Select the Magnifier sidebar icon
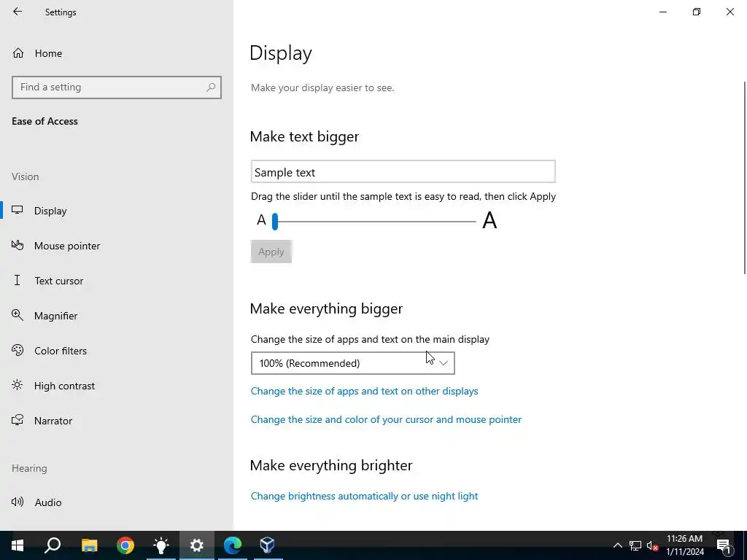This screenshot has height=560, width=747. pyautogui.click(x=18, y=315)
